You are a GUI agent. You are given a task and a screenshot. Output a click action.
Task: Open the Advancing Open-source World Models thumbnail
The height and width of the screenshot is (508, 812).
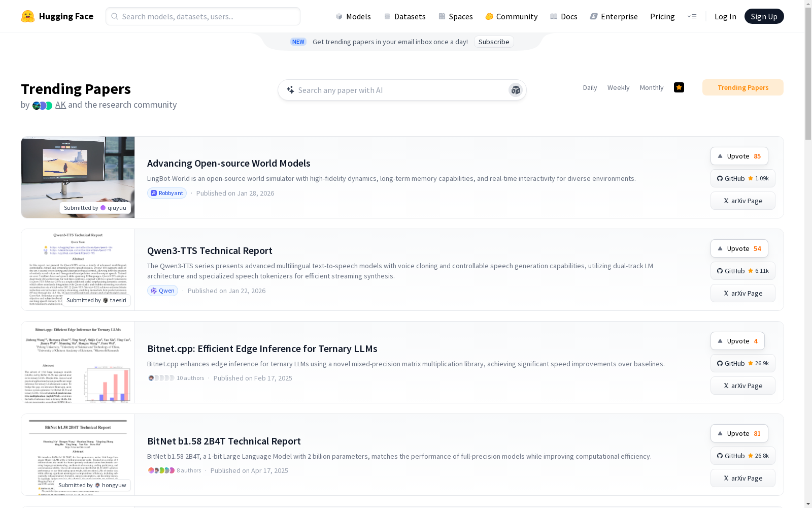(78, 177)
